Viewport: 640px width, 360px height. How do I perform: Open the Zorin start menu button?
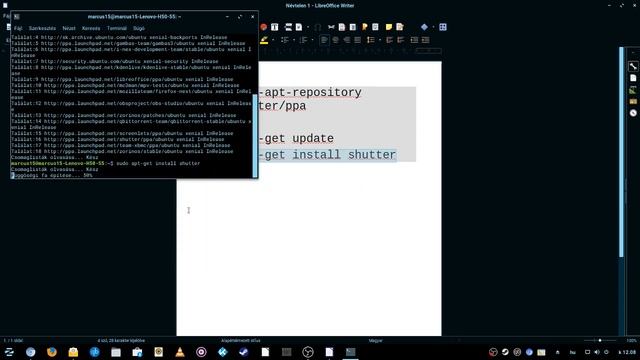click(x=9, y=352)
